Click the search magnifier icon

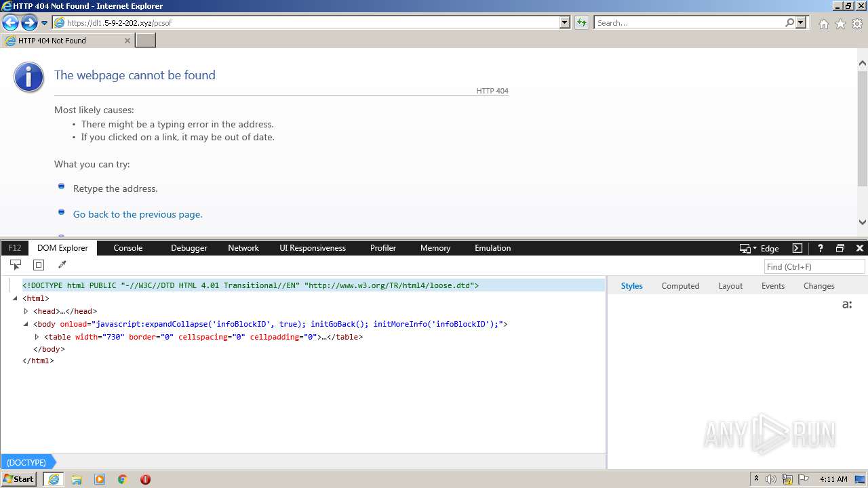789,22
